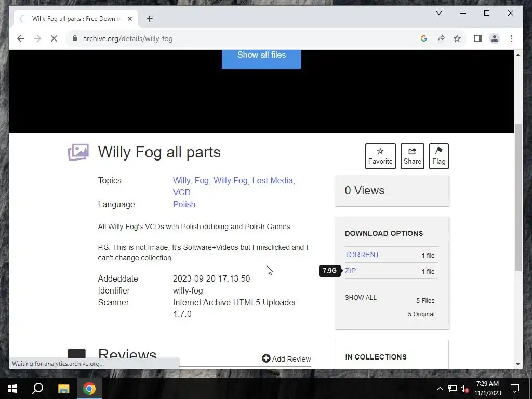Open the Windows Start menu

[x=12, y=389]
